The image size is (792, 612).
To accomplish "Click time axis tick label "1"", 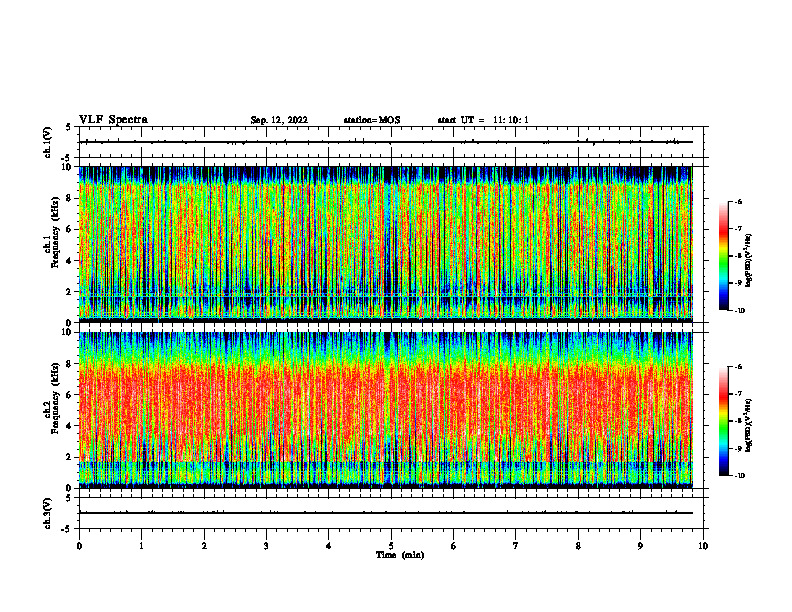I will click(141, 546).
